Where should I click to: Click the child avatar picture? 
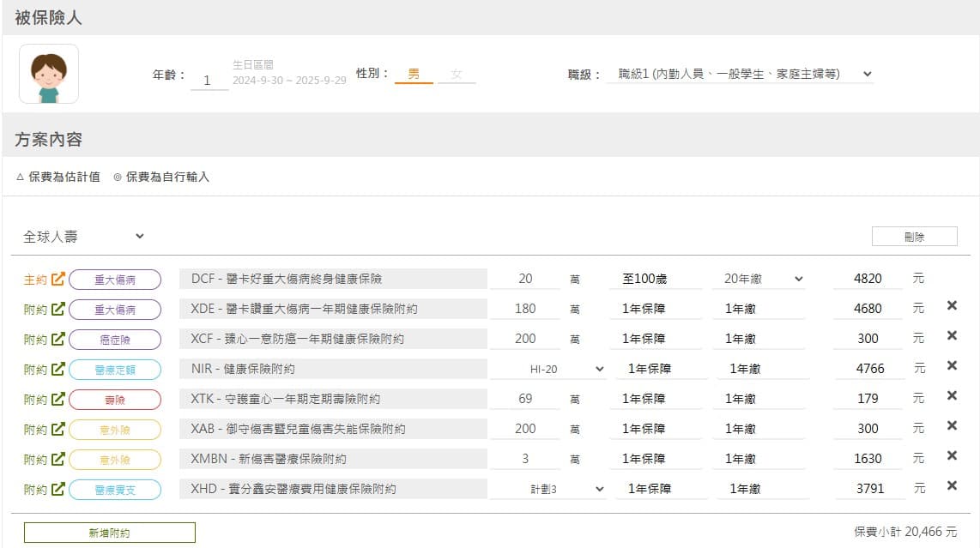click(x=49, y=74)
